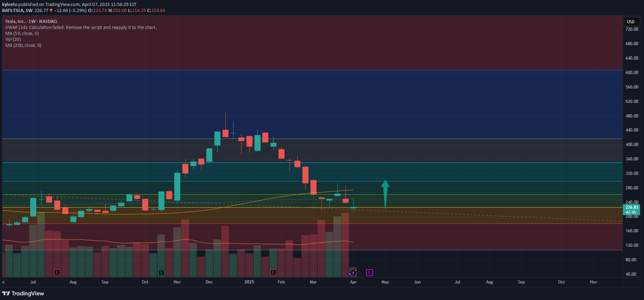
Task: Click the 4d 4h countdown label
Action: [x=631, y=212]
